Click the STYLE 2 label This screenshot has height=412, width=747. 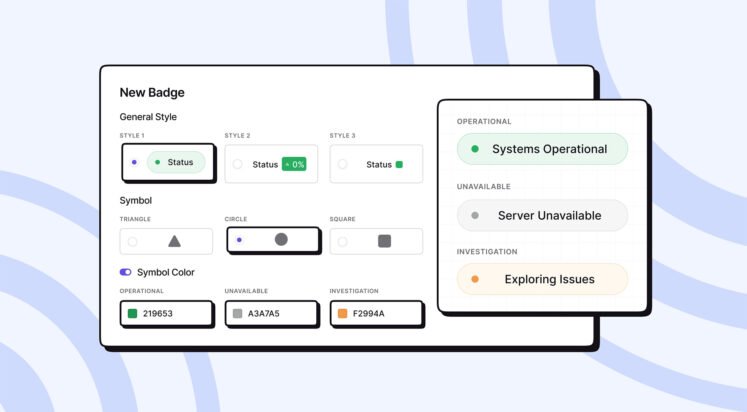point(237,136)
